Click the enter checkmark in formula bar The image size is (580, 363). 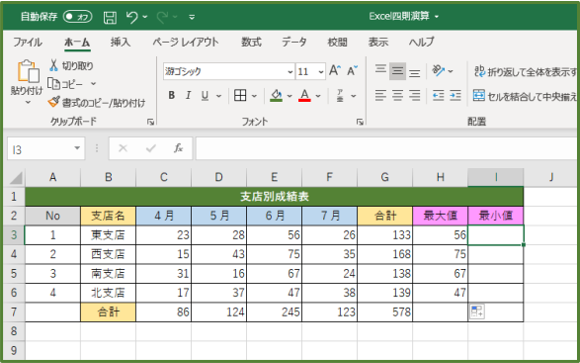coord(151,148)
